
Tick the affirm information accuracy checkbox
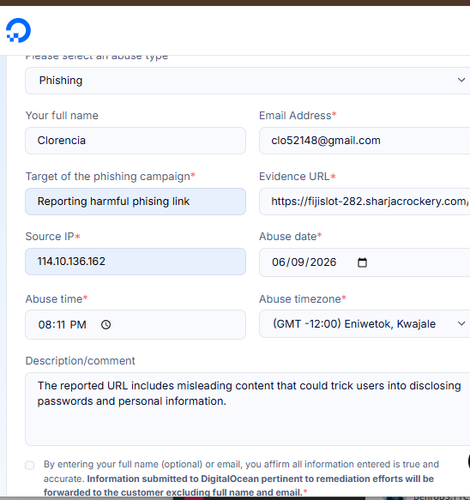point(30,465)
